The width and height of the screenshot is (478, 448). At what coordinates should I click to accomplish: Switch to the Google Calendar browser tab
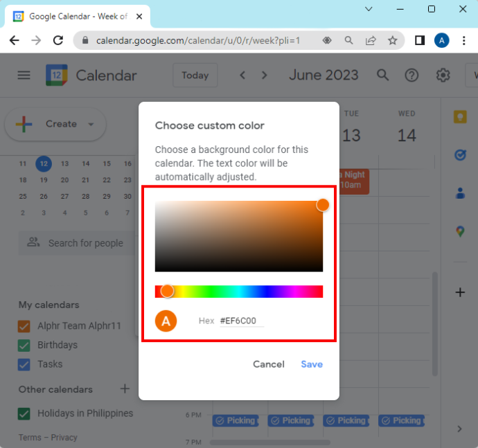[x=78, y=17]
